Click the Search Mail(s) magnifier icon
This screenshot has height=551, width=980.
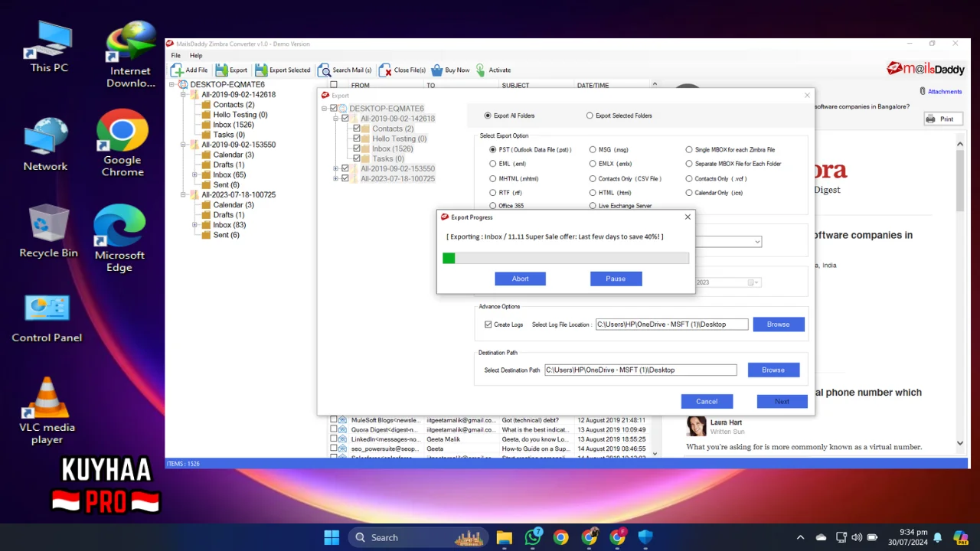[x=324, y=70]
